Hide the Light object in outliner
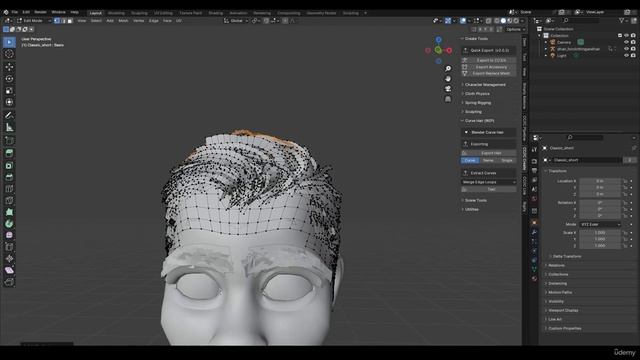The width and height of the screenshot is (640, 360). tap(627, 56)
